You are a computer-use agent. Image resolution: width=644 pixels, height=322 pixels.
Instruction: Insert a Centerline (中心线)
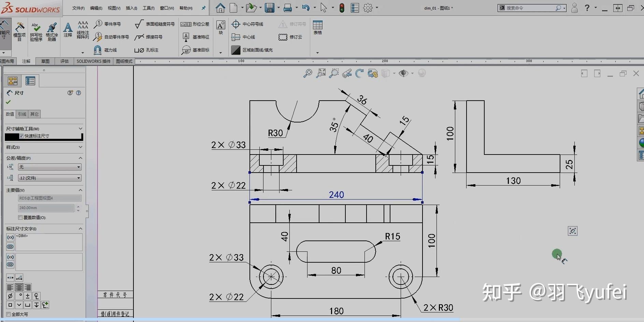tap(243, 37)
